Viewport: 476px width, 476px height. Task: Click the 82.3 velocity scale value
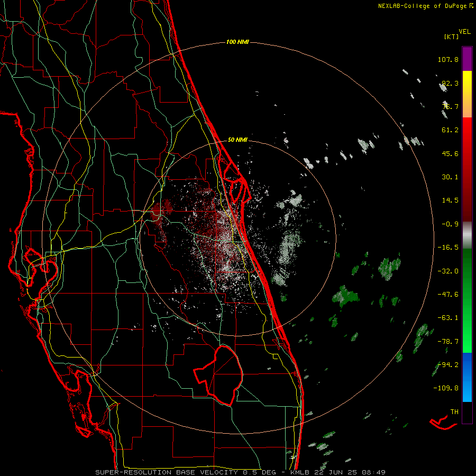coord(450,83)
